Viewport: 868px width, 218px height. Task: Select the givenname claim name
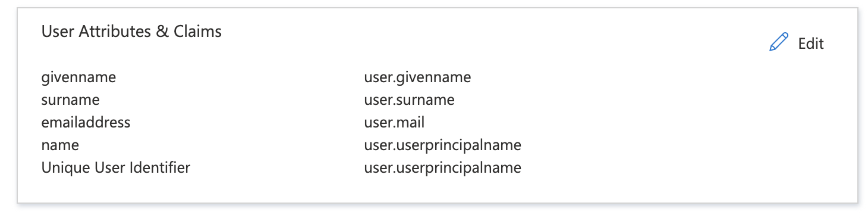coord(78,77)
